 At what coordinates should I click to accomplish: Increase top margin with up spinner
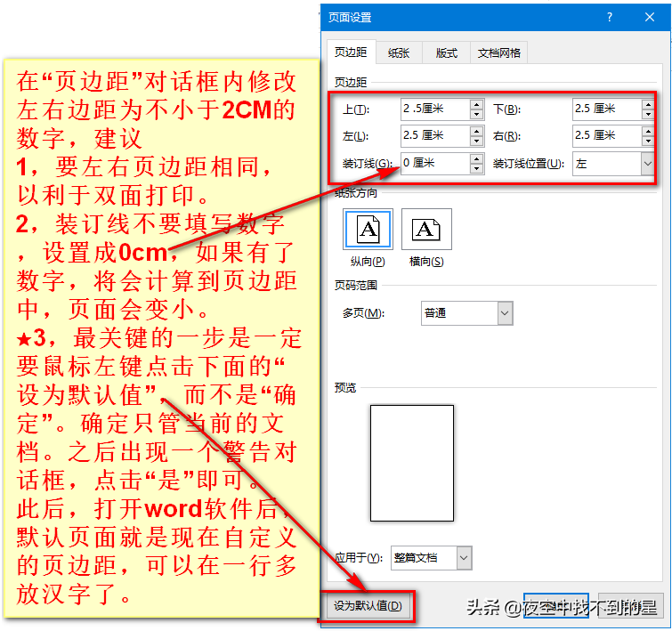[476, 104]
